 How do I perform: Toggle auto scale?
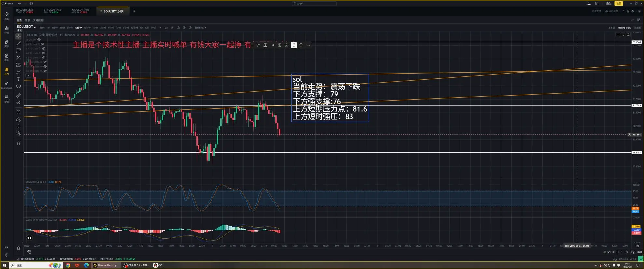click(x=639, y=252)
